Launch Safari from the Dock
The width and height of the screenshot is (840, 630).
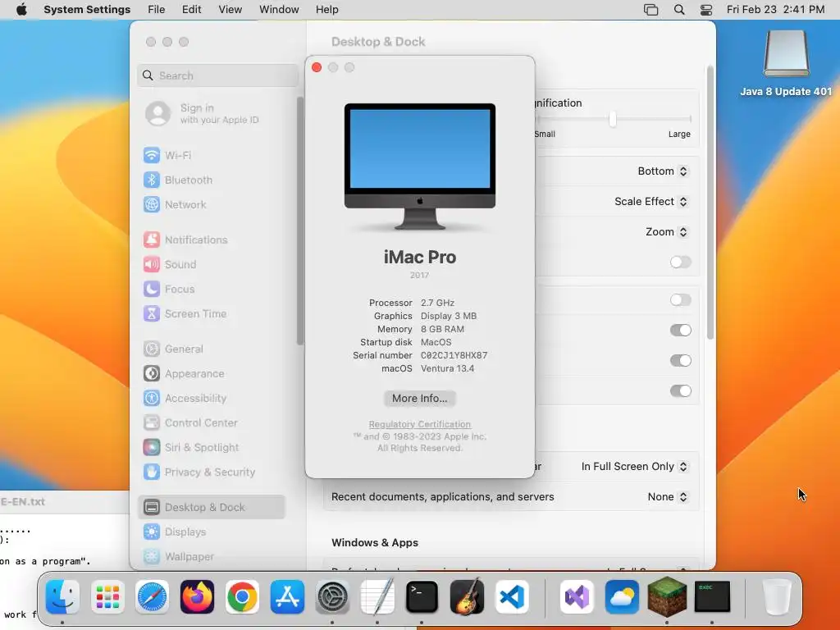tap(152, 597)
